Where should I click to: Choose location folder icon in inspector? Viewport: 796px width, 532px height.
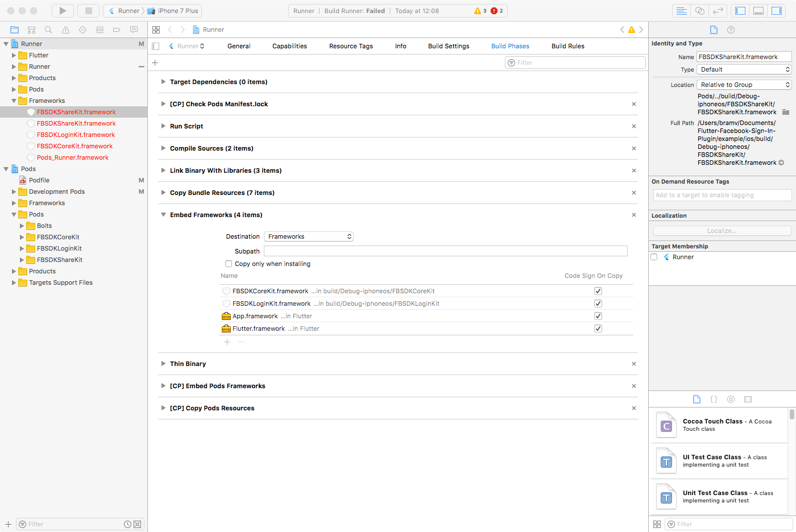[x=785, y=112]
